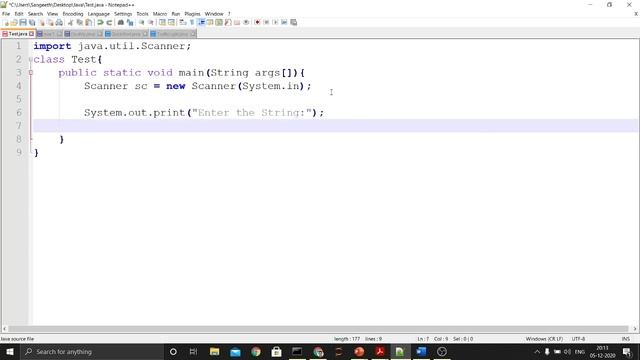Click line number 7 in margin

coord(19,126)
